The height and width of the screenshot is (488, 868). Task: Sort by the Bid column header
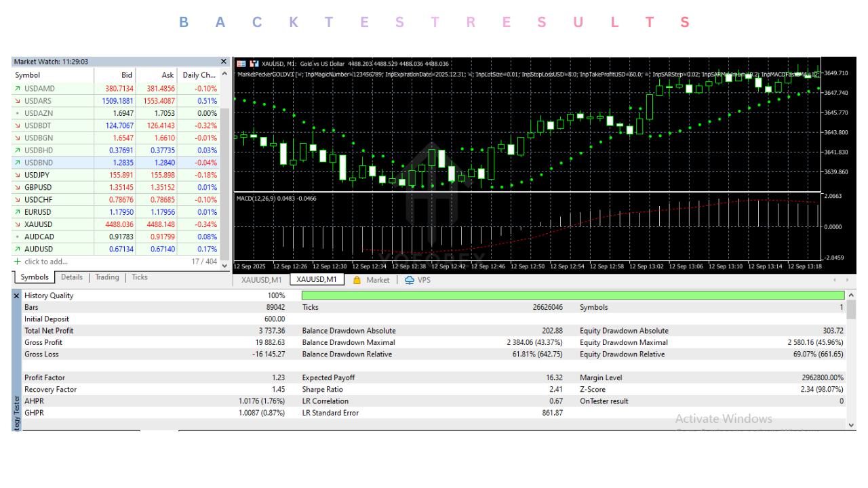coord(126,75)
